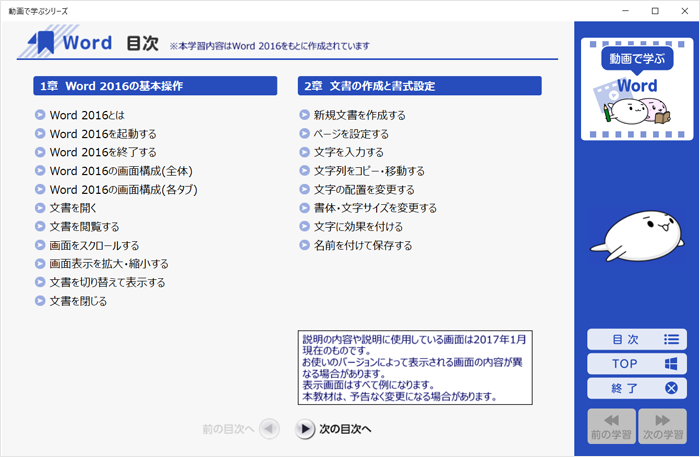Open lesson 文字列をコピー・移動する

(369, 171)
